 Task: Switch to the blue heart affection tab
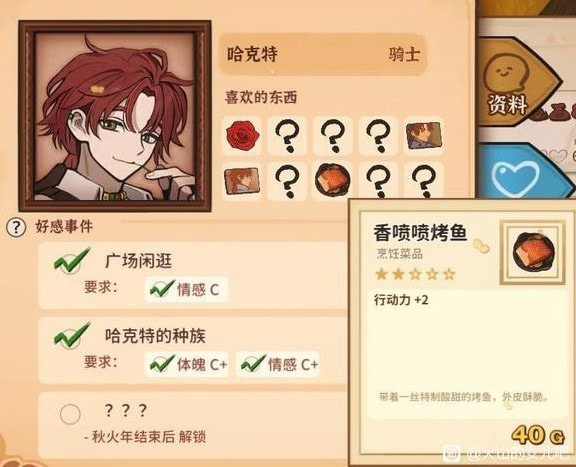click(522, 173)
